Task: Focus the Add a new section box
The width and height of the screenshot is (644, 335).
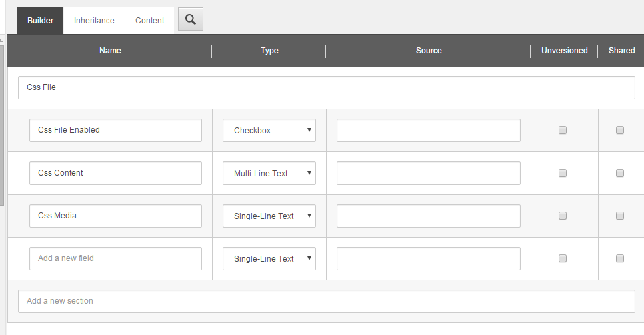Action: [326, 301]
